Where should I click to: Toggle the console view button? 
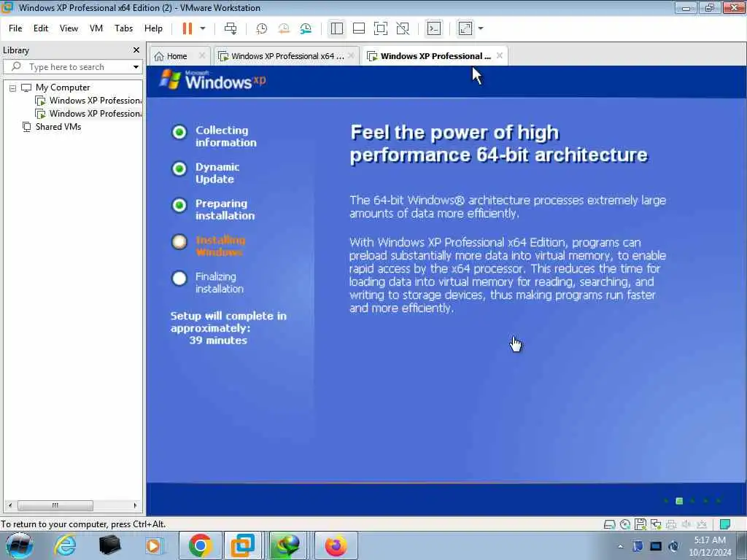(x=434, y=28)
